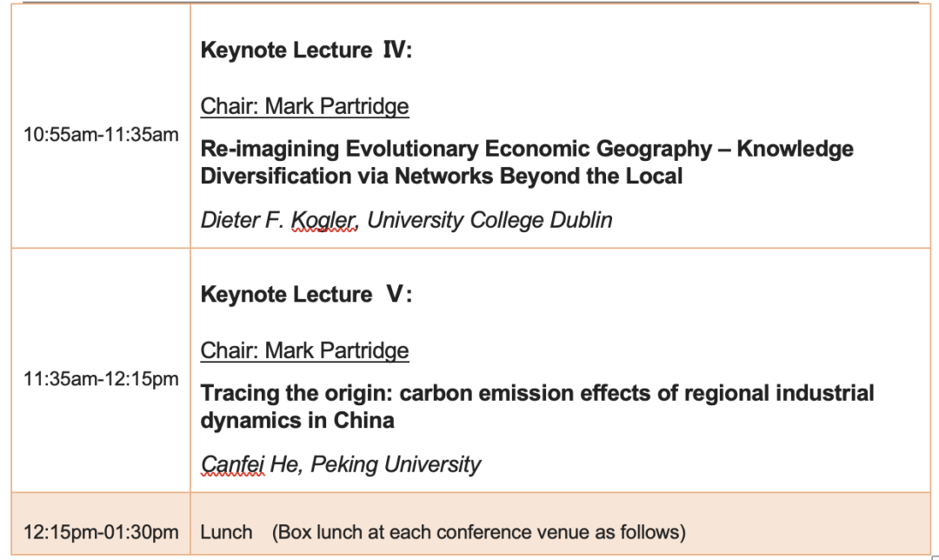Select the second Chair: Mark Partridge underlined text

tap(305, 351)
